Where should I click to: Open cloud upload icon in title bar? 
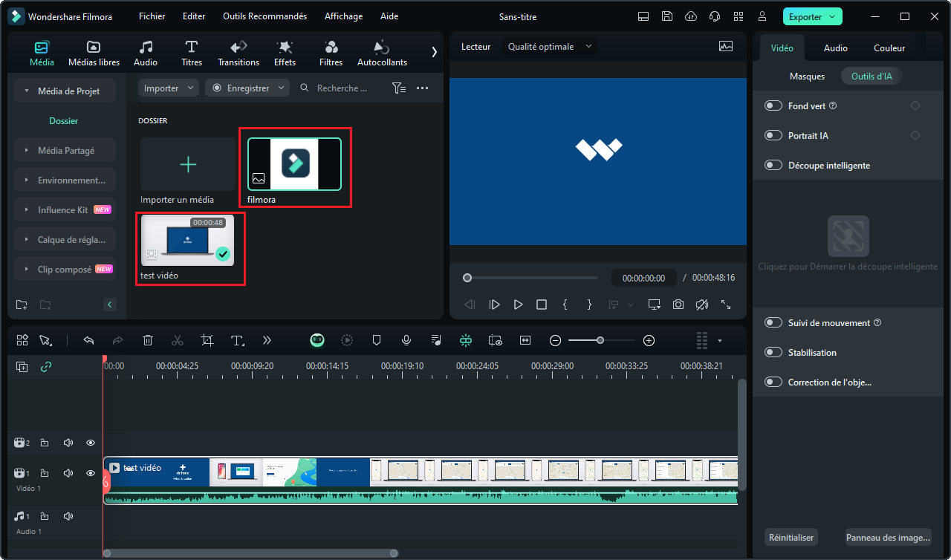click(691, 16)
